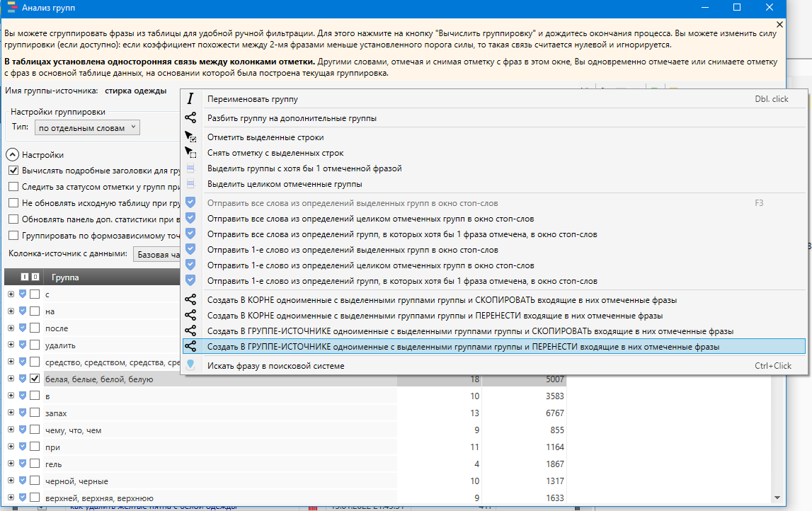This screenshot has width=812, height=511.
Task: Click search icon beside 'Искать фразу в поисковой системе'
Action: 190,365
